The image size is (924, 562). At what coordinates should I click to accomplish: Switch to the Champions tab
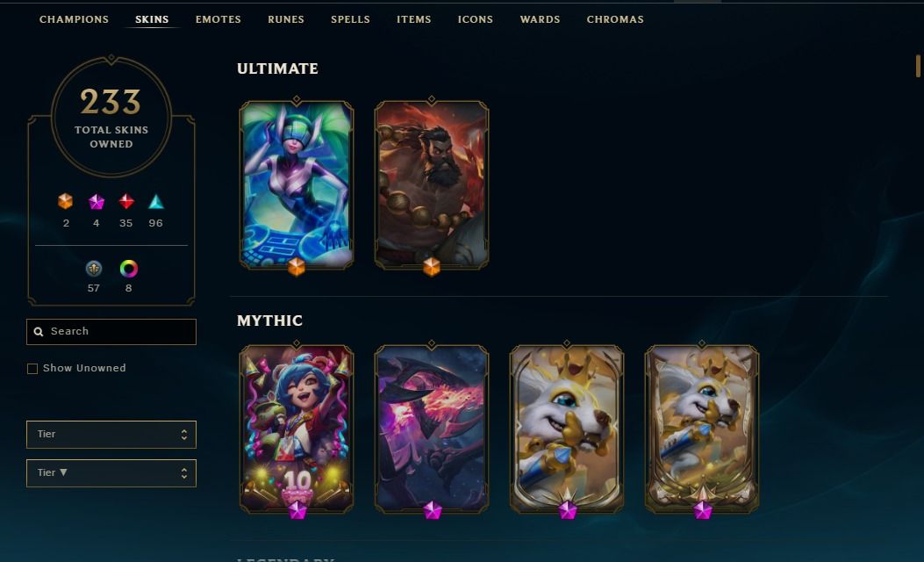coord(75,19)
